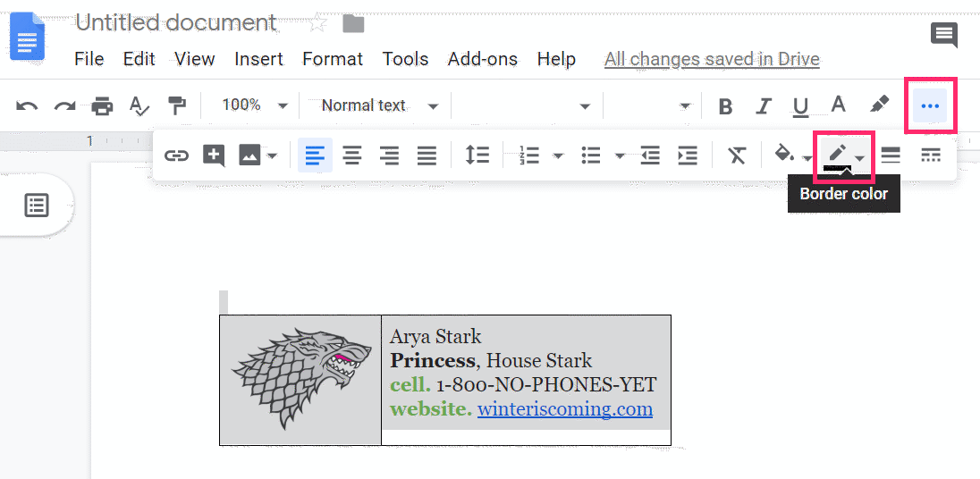The height and width of the screenshot is (479, 980).
Task: Set right text alignment
Action: pos(389,155)
